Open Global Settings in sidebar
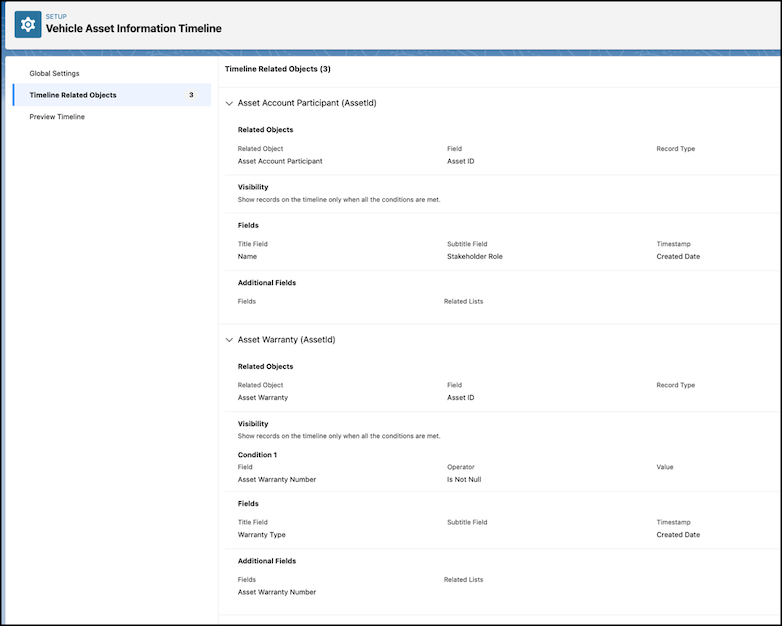This screenshot has height=626, width=782. point(54,73)
